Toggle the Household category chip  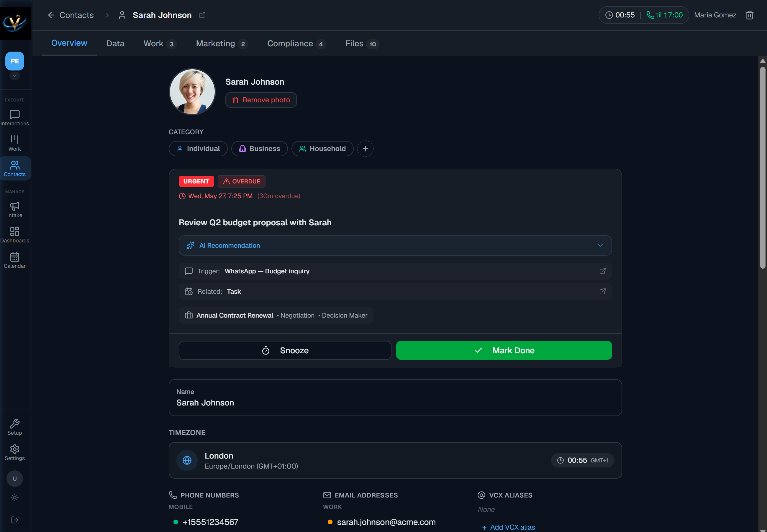[322, 149]
